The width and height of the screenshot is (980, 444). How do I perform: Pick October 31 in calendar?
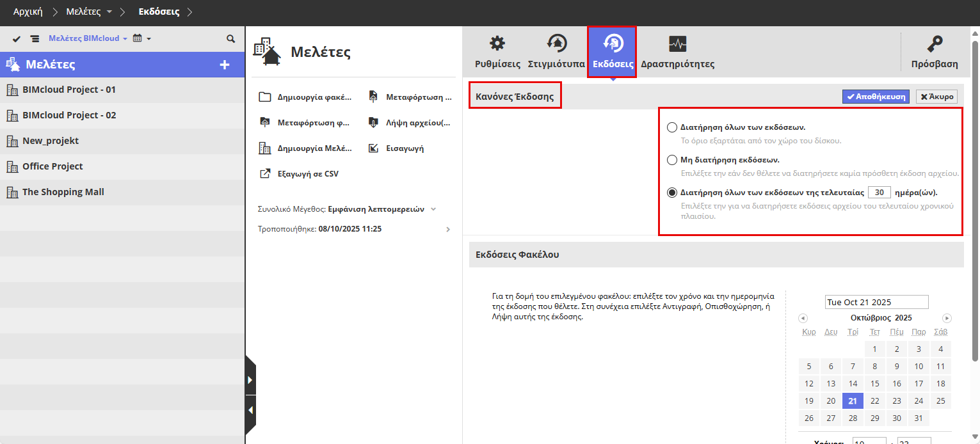click(919, 418)
